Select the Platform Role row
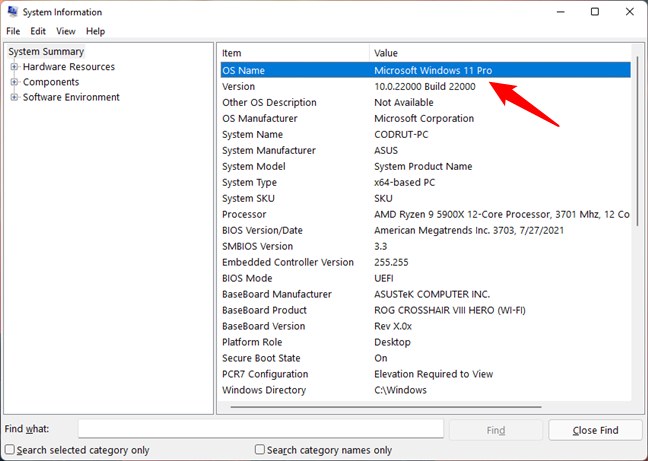Image resolution: width=648 pixels, height=461 pixels. pyautogui.click(x=425, y=342)
